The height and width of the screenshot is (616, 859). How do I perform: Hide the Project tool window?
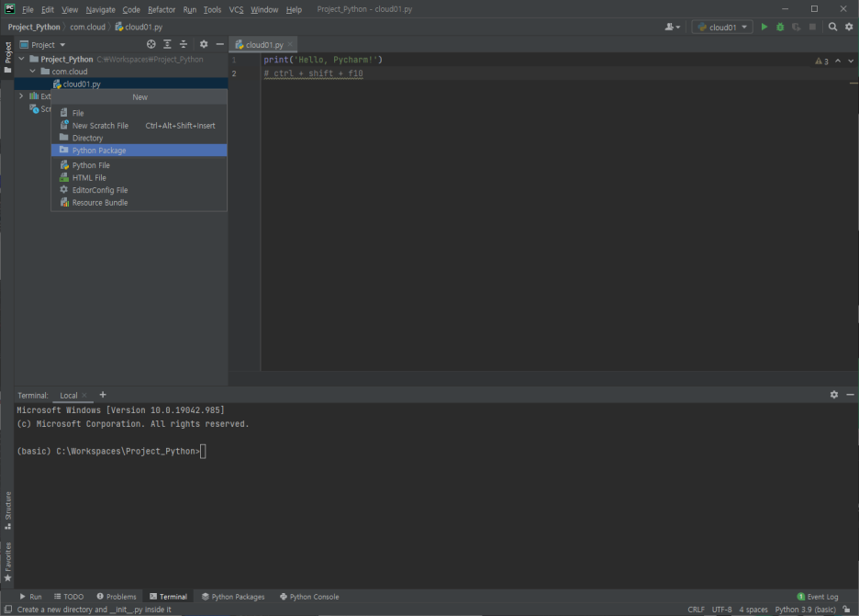coord(219,44)
